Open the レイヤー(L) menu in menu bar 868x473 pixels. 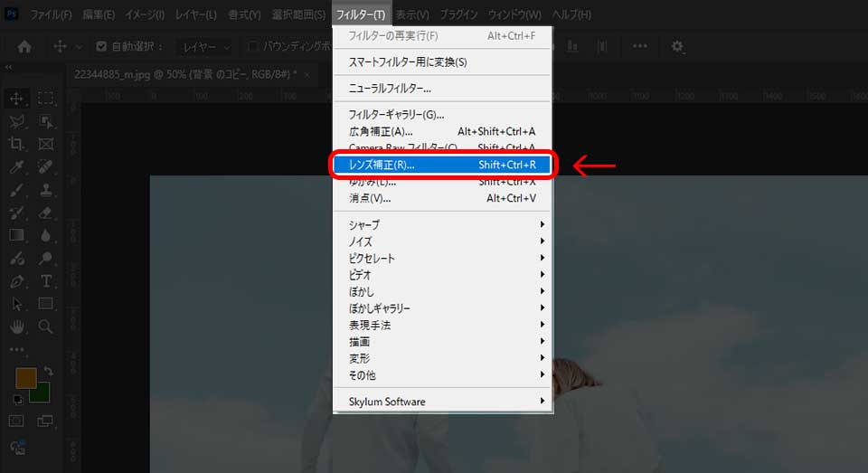(x=196, y=14)
